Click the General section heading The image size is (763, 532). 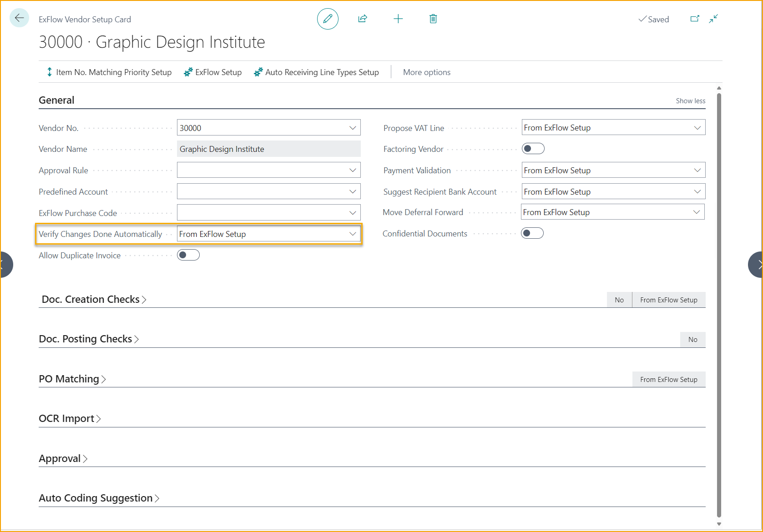point(56,100)
